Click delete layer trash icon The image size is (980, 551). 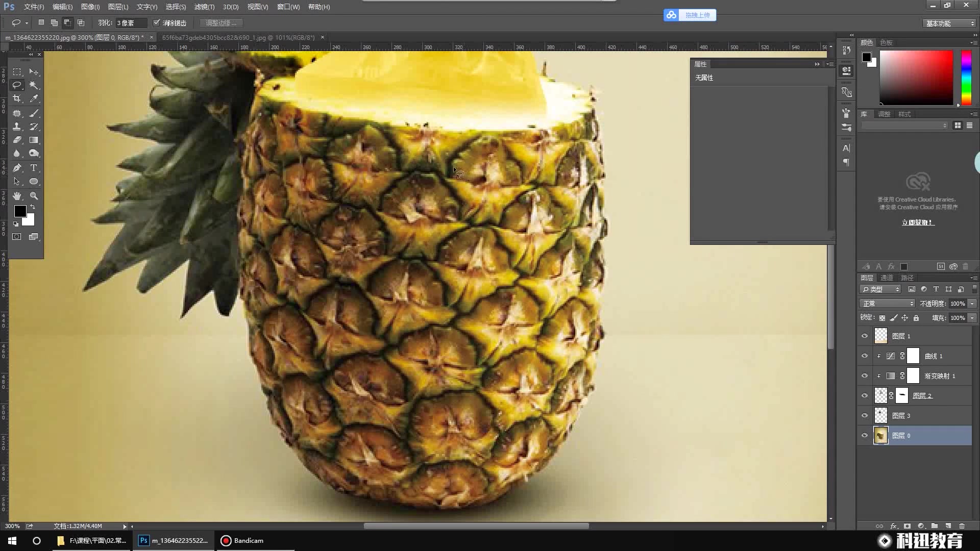click(962, 526)
